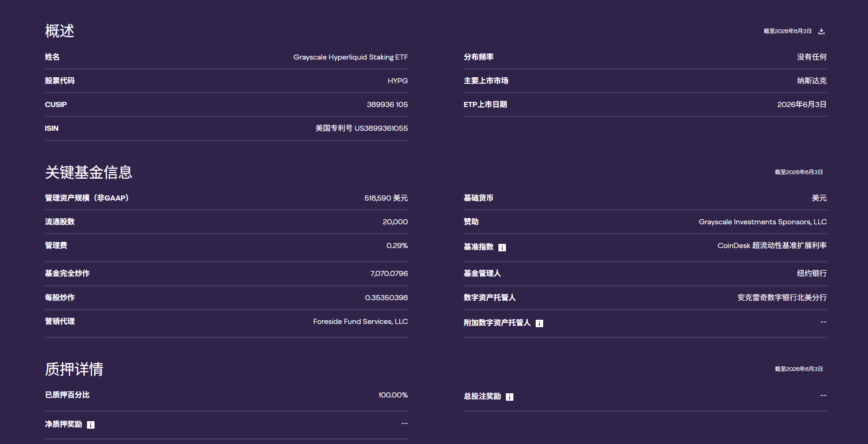Select the fund name Grayscale Hyperliquid Staking ETF
This screenshot has height=444, width=868.
(x=350, y=57)
